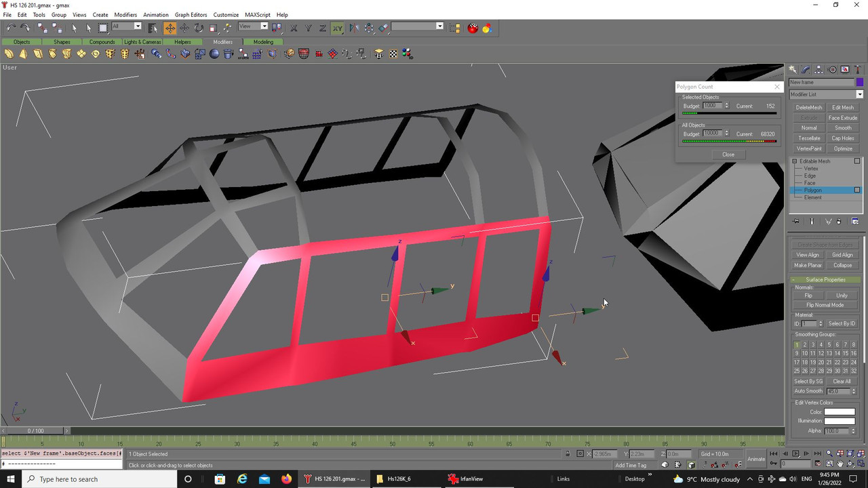Screen dimensions: 868x488
Task: Click the Redo arrow icon
Action: pos(25,28)
